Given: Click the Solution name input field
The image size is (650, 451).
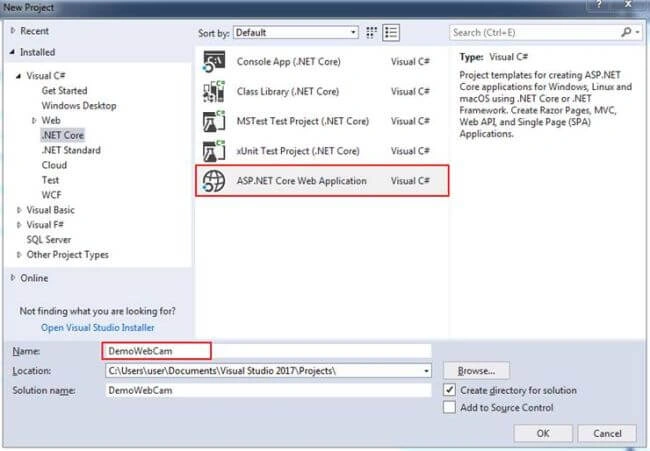Looking at the screenshot, I should point(268,390).
